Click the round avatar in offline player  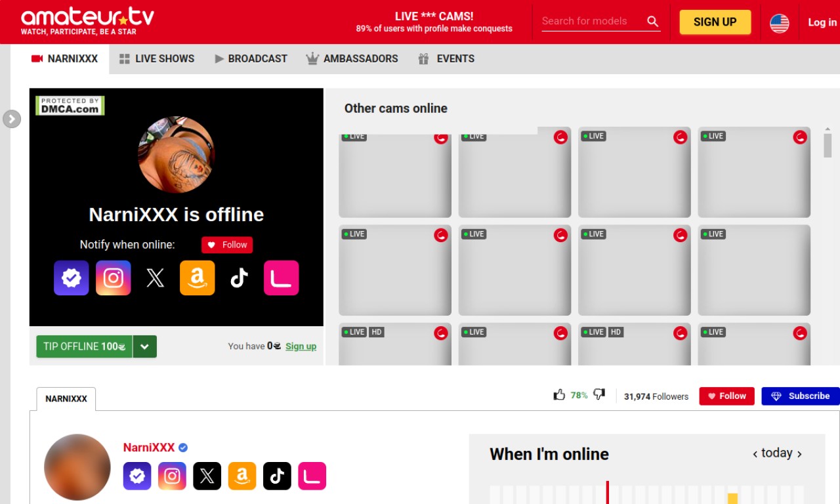[x=177, y=155]
